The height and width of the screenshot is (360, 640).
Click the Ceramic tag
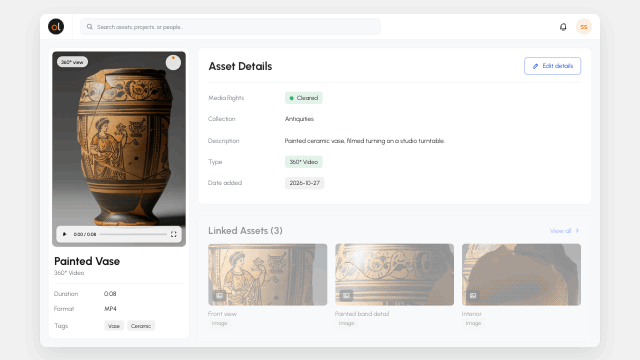click(141, 326)
